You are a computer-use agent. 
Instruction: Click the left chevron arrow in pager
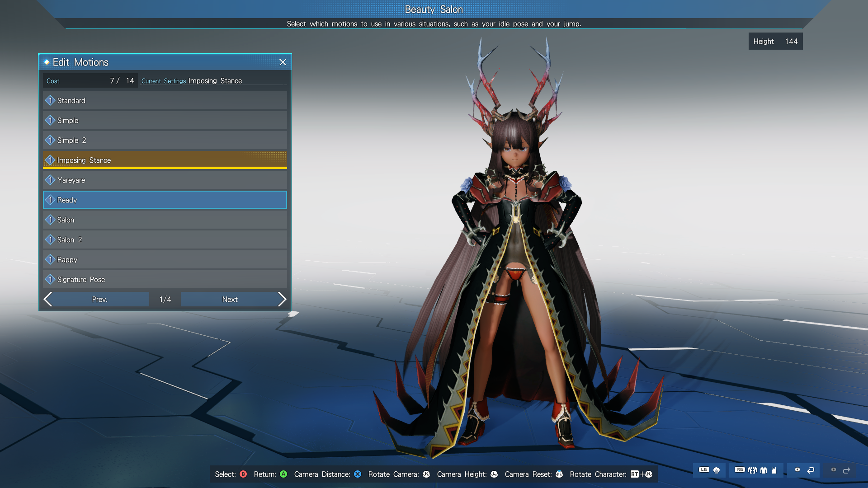48,299
